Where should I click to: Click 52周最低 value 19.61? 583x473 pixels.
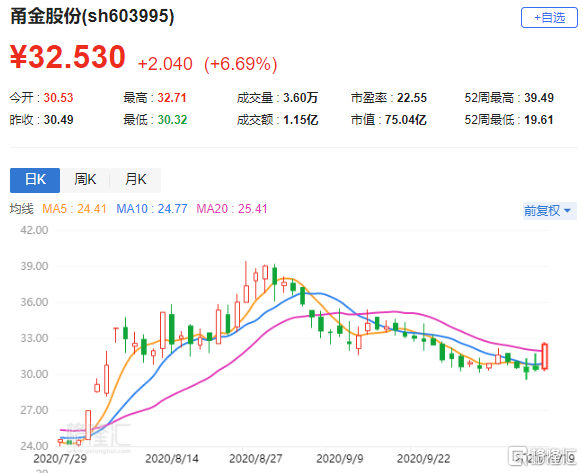[539, 120]
